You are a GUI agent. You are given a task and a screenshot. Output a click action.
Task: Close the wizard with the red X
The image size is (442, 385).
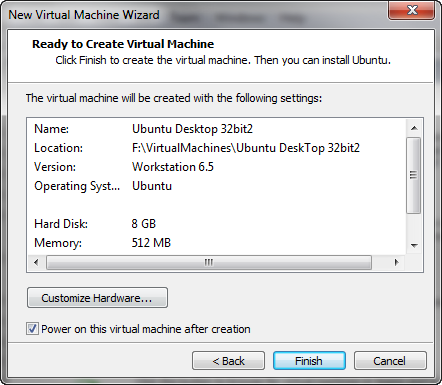[x=411, y=10]
